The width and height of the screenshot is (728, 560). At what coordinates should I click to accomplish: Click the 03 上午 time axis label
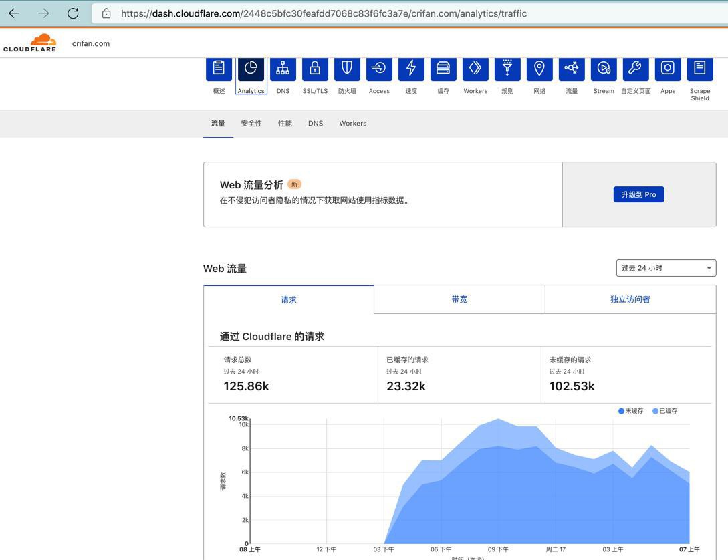pyautogui.click(x=613, y=549)
